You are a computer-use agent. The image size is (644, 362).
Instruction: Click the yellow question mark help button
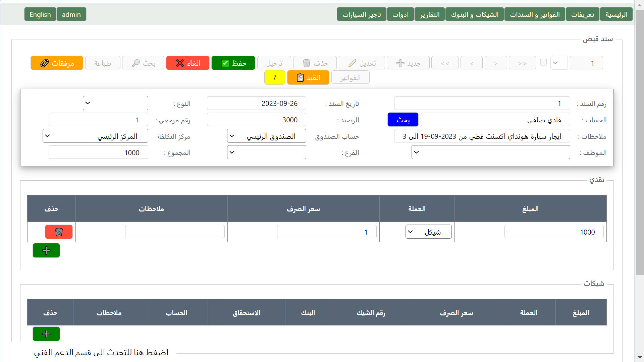pos(275,78)
